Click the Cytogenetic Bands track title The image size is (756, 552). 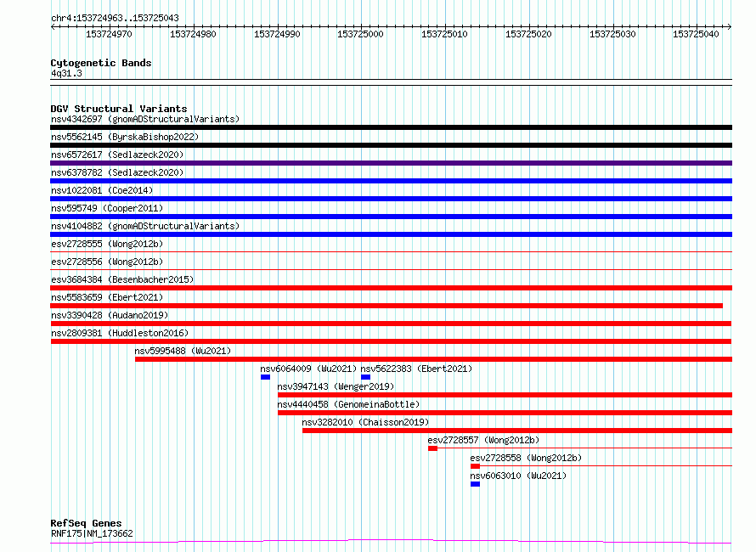(101, 63)
